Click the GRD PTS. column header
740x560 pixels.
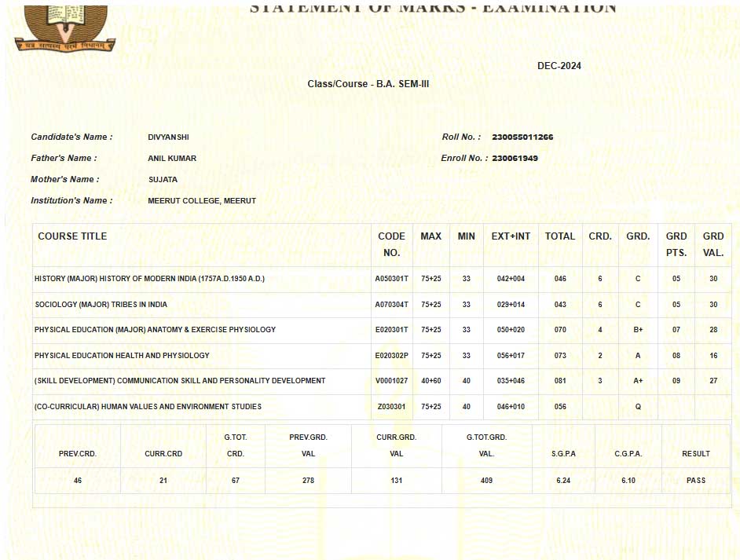(676, 244)
